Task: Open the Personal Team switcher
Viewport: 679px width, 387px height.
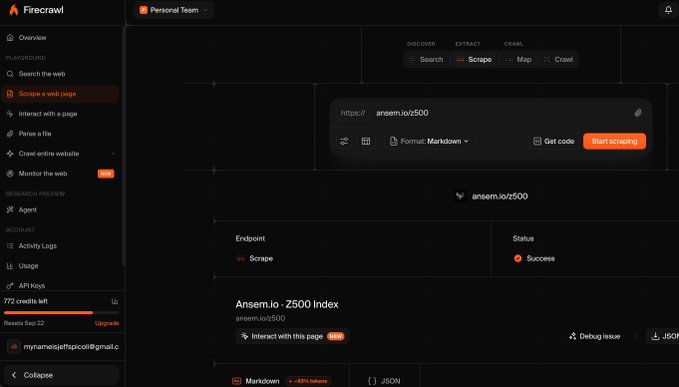Action: (174, 10)
